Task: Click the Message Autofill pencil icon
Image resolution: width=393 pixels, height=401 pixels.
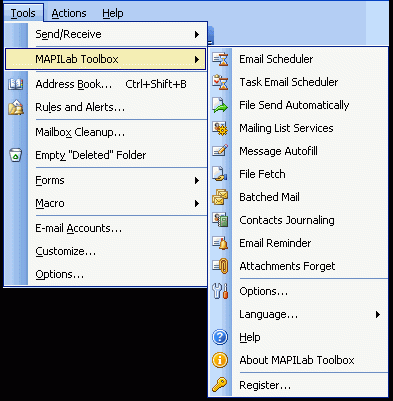Action: 220,151
